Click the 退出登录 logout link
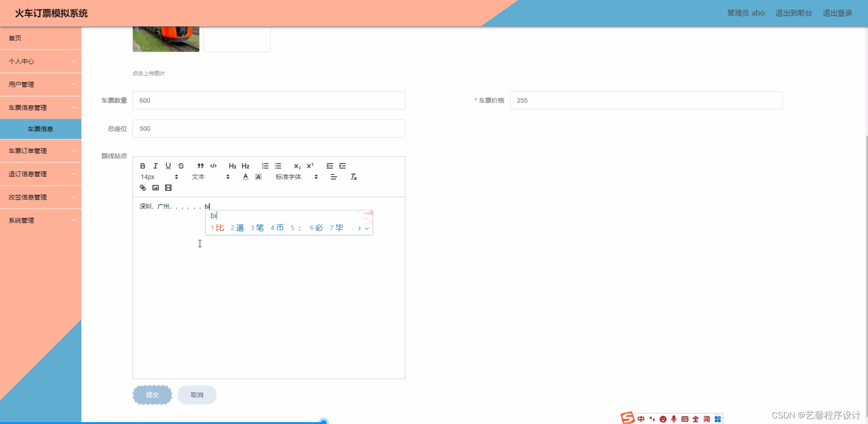The image size is (868, 424). pyautogui.click(x=837, y=13)
